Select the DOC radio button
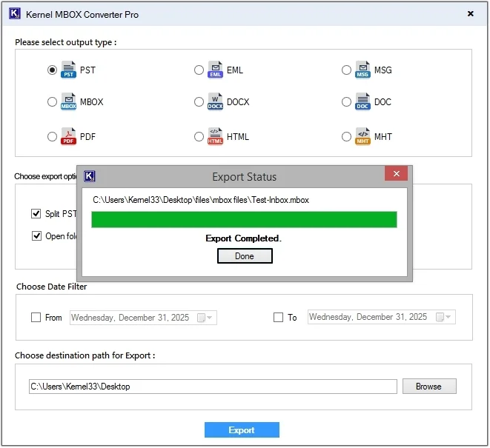490x448 pixels. 346,101
